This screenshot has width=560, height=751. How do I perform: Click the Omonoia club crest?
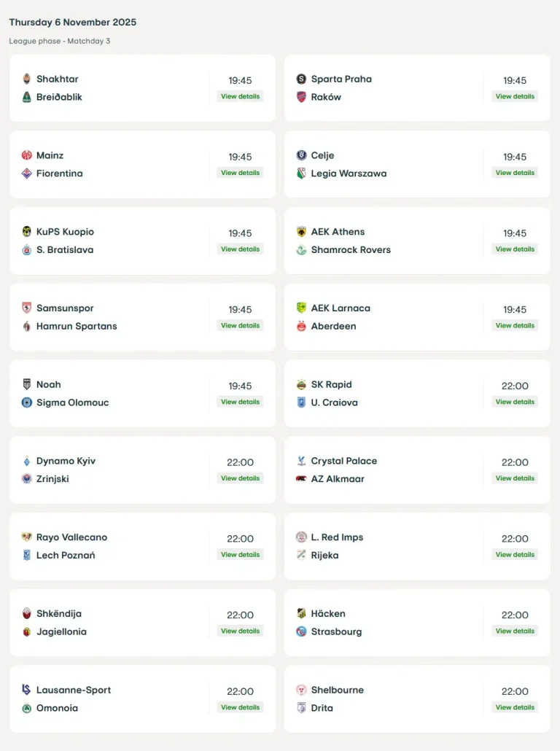(27, 708)
